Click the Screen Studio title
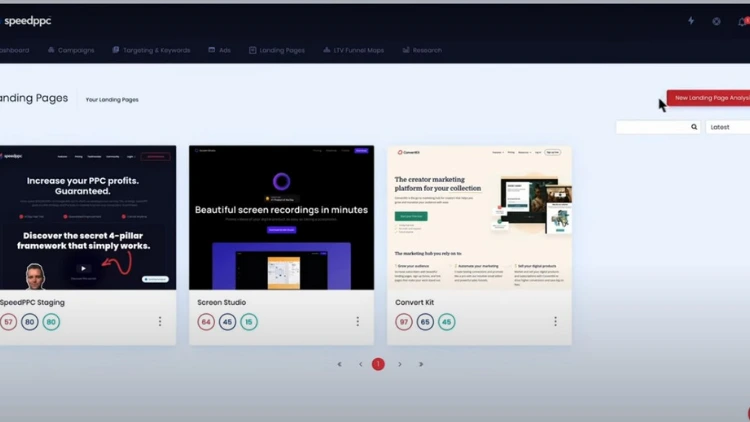Screen dimensions: 750x422 221,302
